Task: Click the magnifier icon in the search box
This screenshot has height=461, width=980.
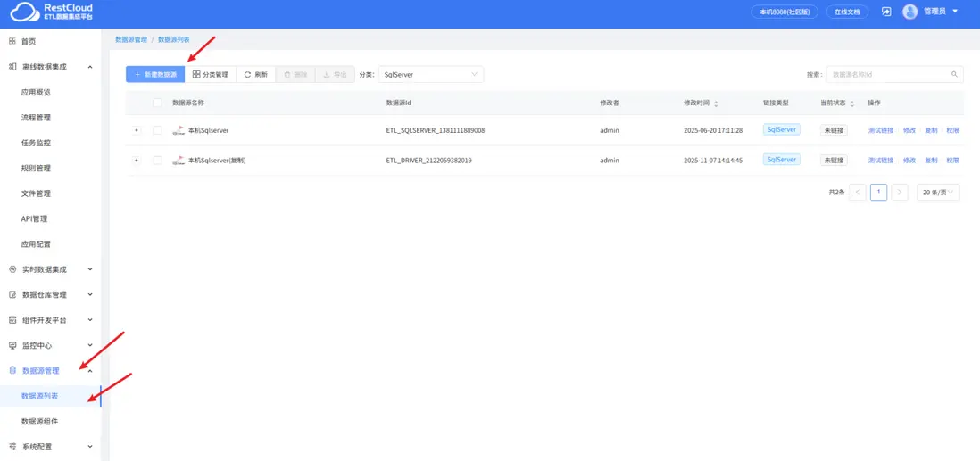Action: coord(954,74)
